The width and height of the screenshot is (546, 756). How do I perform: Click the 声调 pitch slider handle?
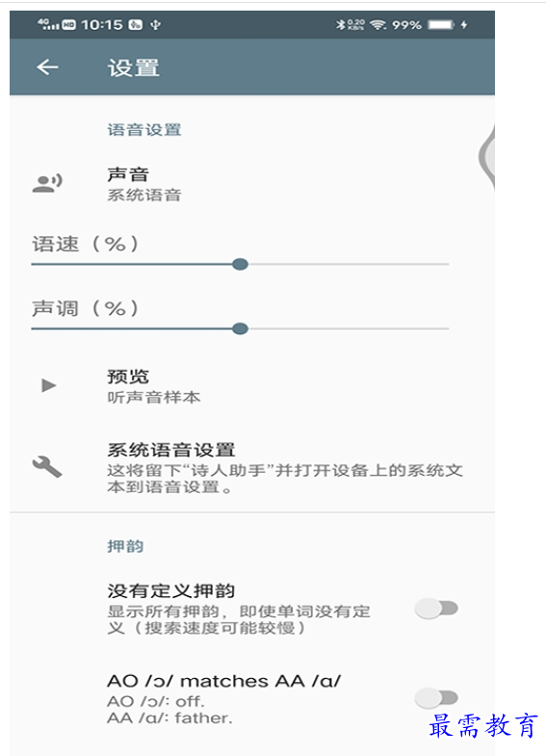point(240,328)
